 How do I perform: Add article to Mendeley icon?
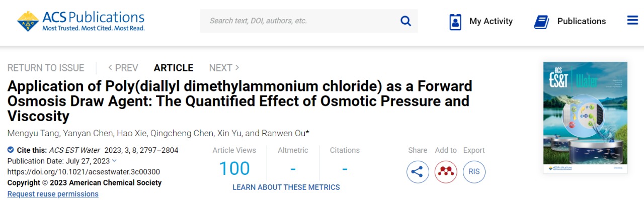[446, 172]
